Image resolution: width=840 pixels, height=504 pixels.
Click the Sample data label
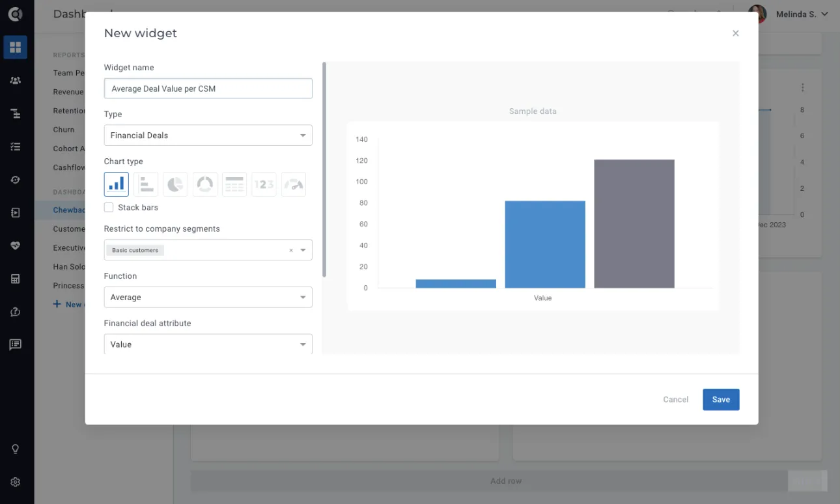tap(533, 111)
